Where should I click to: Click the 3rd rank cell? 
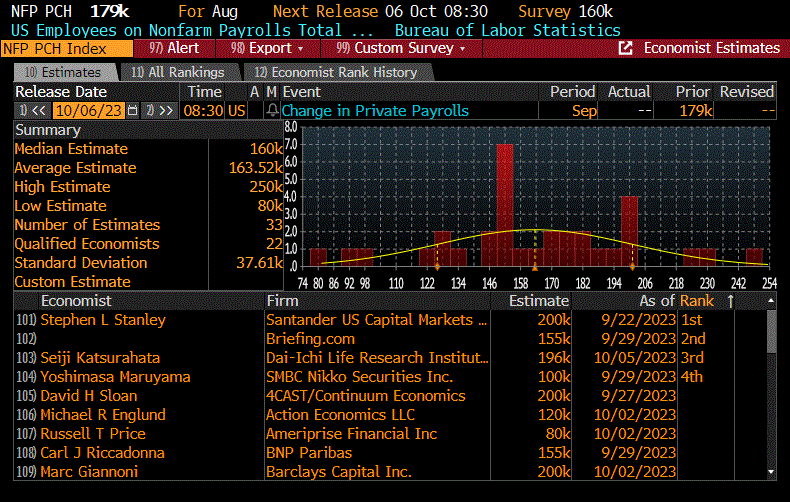(692, 358)
